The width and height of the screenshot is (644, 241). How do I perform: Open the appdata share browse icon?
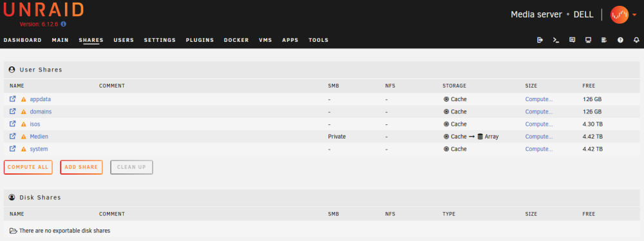tap(13, 99)
